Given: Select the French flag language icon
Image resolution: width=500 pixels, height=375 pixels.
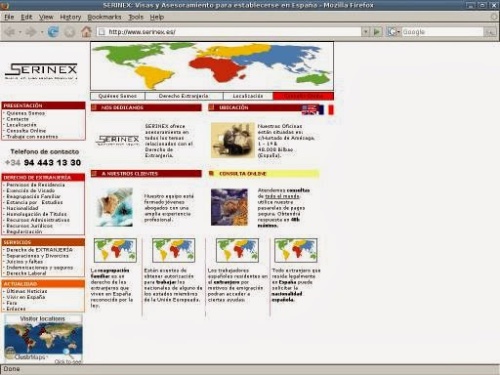Looking at the screenshot, I should (x=326, y=110).
